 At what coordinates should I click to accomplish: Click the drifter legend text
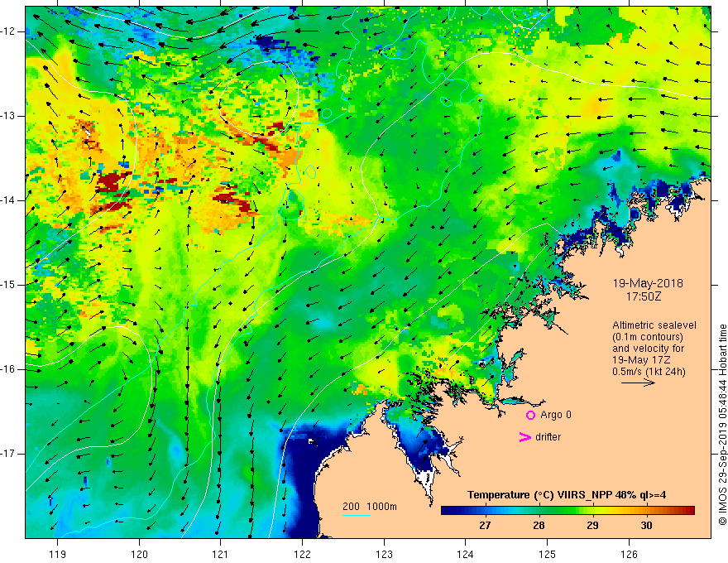tap(548, 437)
